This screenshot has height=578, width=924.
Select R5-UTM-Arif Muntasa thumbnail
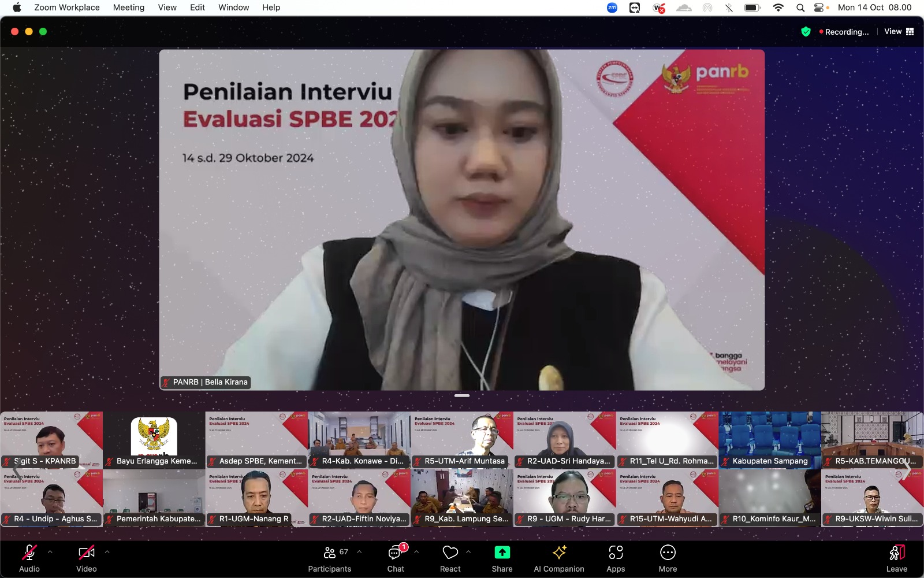(x=462, y=439)
